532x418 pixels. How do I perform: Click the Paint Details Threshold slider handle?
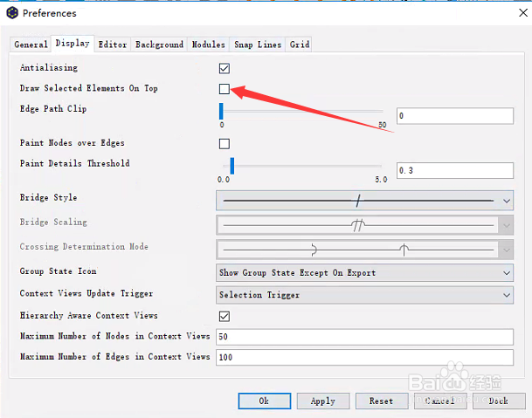(232, 166)
